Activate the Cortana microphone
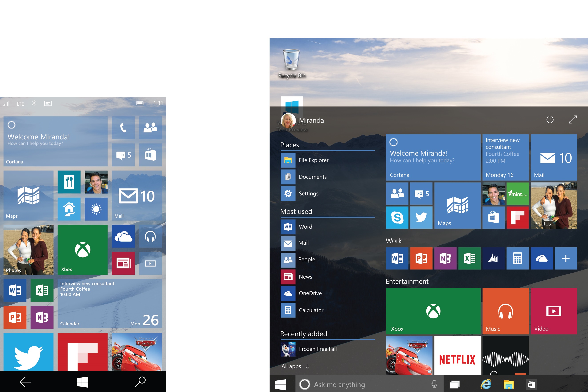Image resolution: width=588 pixels, height=392 pixels. pos(434,384)
